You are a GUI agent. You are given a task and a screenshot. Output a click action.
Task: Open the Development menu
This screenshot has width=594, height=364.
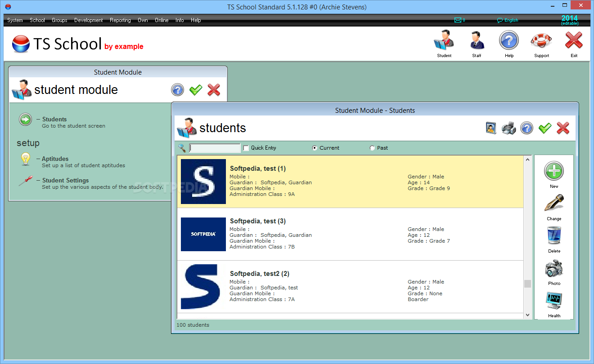tap(89, 20)
